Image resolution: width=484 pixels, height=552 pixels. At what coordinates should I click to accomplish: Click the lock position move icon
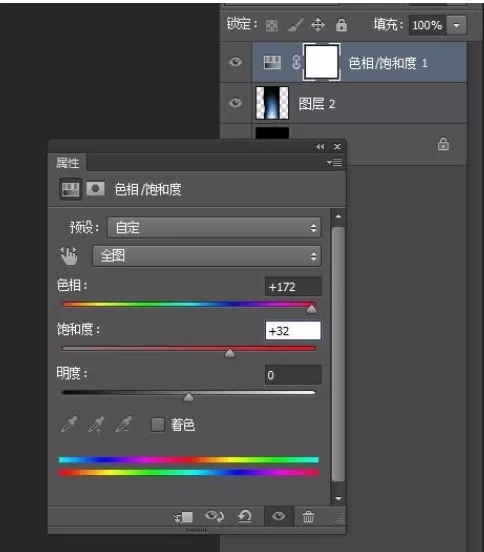[x=318, y=25]
